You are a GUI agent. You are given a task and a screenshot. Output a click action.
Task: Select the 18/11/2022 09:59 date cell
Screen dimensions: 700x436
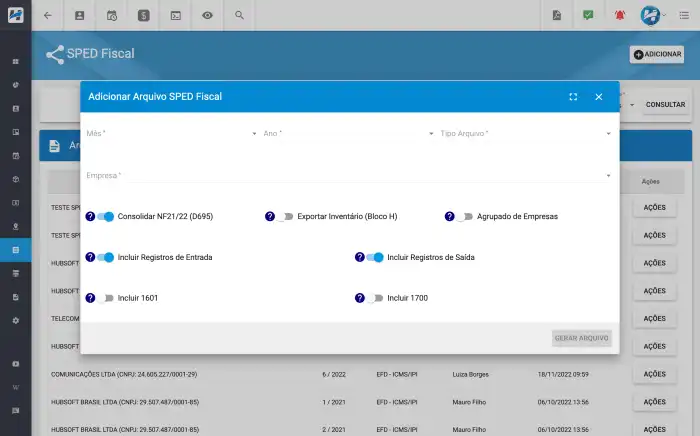tap(563, 374)
